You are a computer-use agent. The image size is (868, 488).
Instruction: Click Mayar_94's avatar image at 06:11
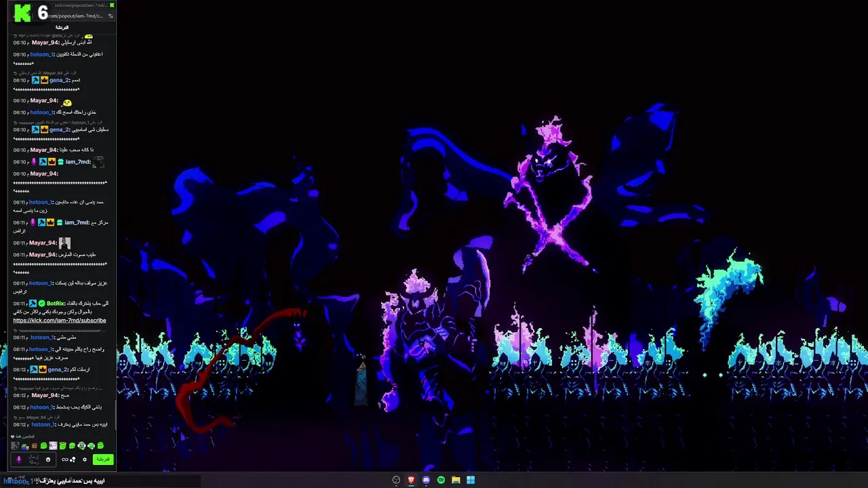point(64,243)
